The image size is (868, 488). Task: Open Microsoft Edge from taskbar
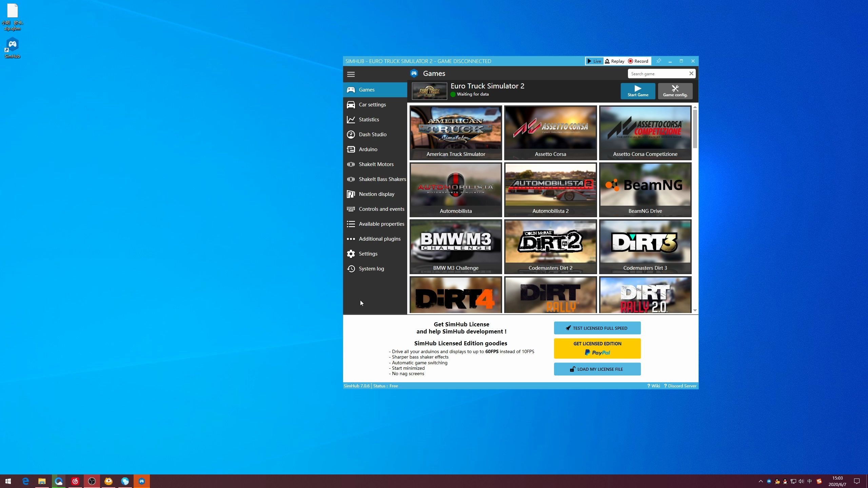tap(25, 481)
